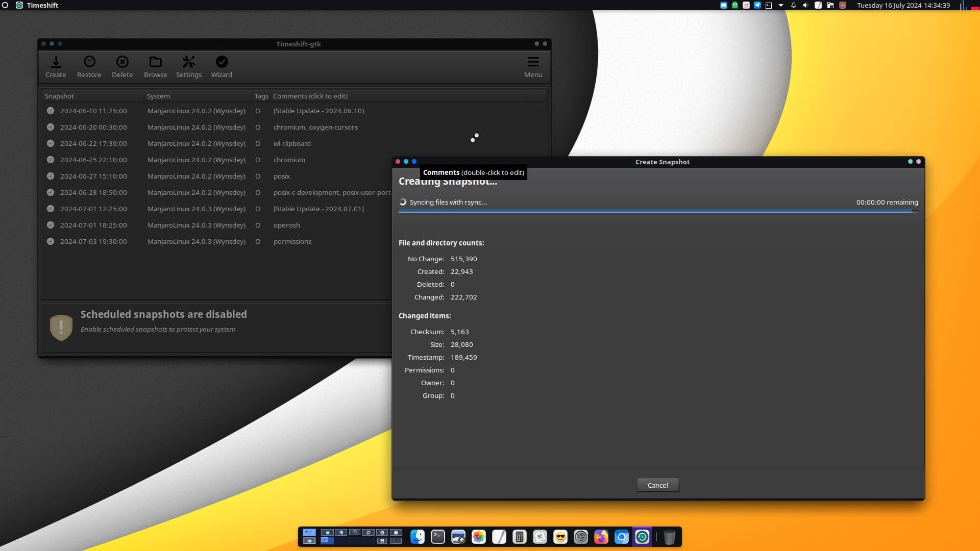Screen dimensions: 980x551
Task: Sort by the System column header
Action: pos(198,96)
